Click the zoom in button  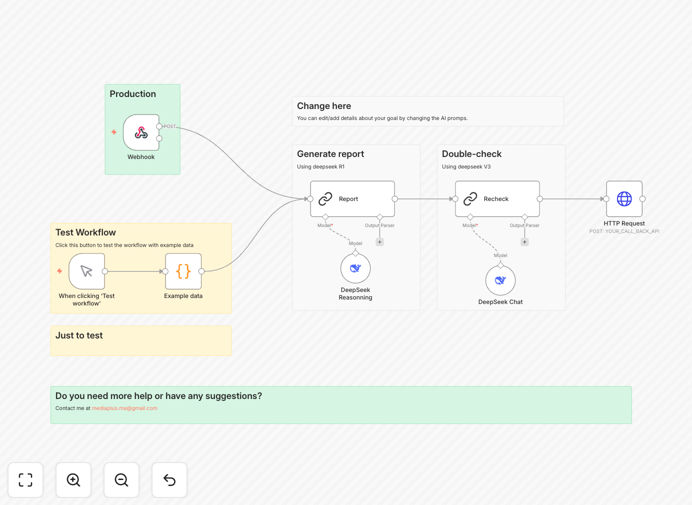73,480
